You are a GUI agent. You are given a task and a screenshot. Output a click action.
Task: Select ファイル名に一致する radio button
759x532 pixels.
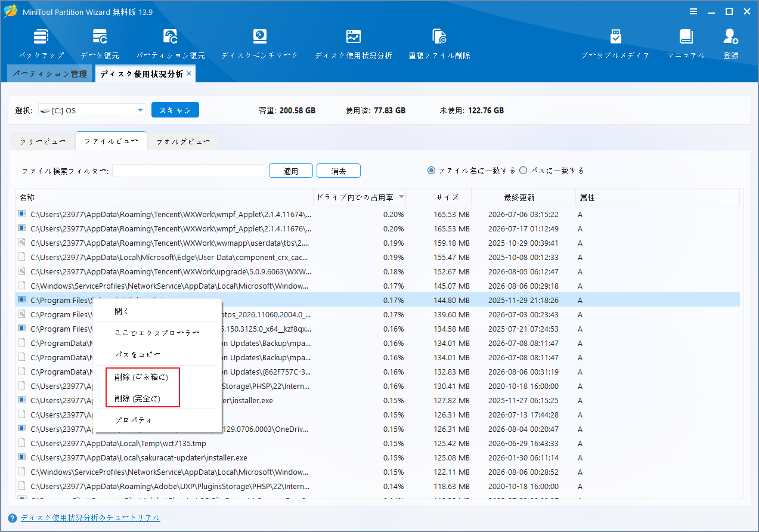(432, 171)
